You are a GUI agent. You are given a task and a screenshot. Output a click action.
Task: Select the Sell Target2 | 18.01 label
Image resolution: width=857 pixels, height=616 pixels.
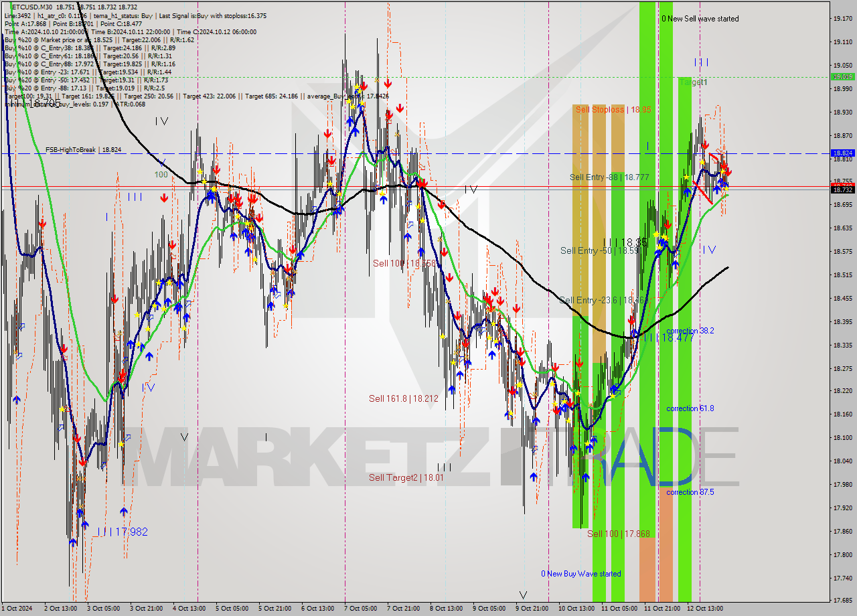point(406,477)
